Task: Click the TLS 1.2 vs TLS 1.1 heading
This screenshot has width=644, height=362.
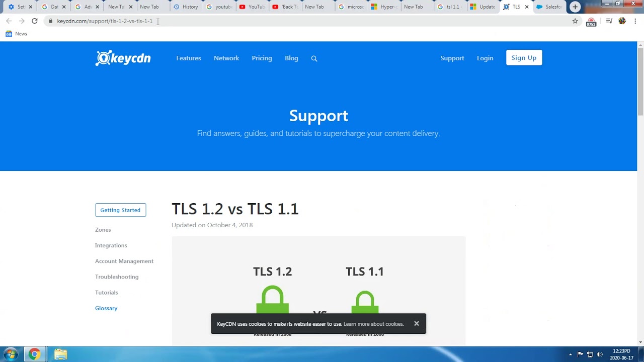Action: [235, 209]
